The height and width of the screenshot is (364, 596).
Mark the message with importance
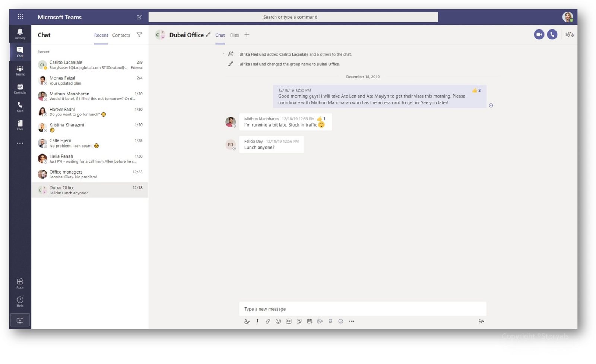click(257, 321)
